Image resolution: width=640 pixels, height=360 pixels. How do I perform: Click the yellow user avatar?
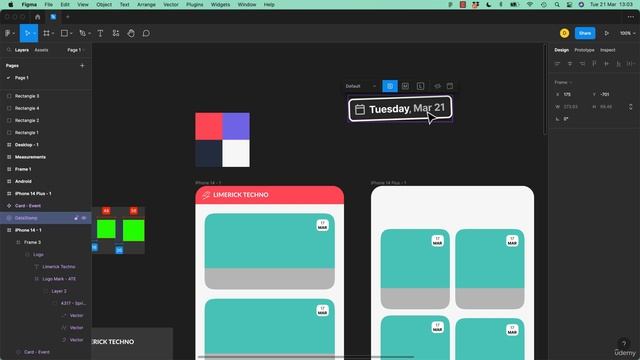coord(564,33)
